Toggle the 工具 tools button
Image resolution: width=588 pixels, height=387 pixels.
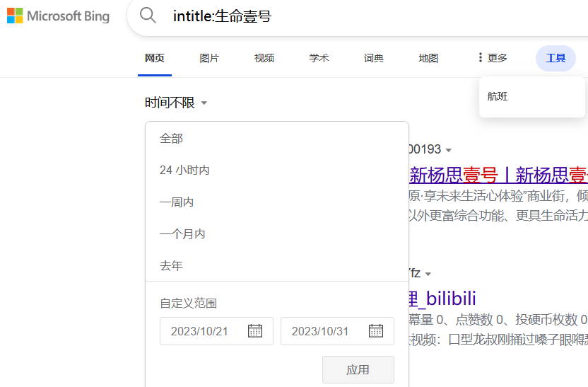(555, 58)
